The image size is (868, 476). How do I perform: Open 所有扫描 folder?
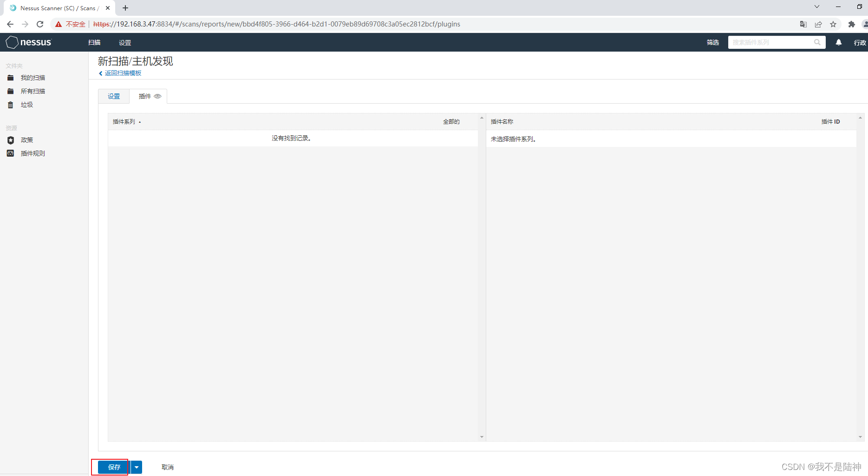(33, 91)
